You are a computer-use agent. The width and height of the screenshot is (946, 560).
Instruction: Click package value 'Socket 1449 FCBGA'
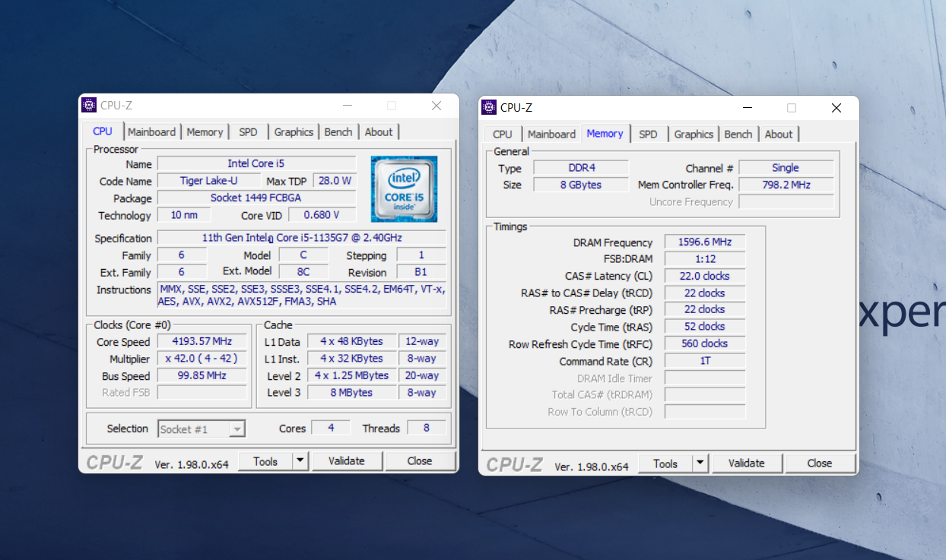[x=256, y=198]
